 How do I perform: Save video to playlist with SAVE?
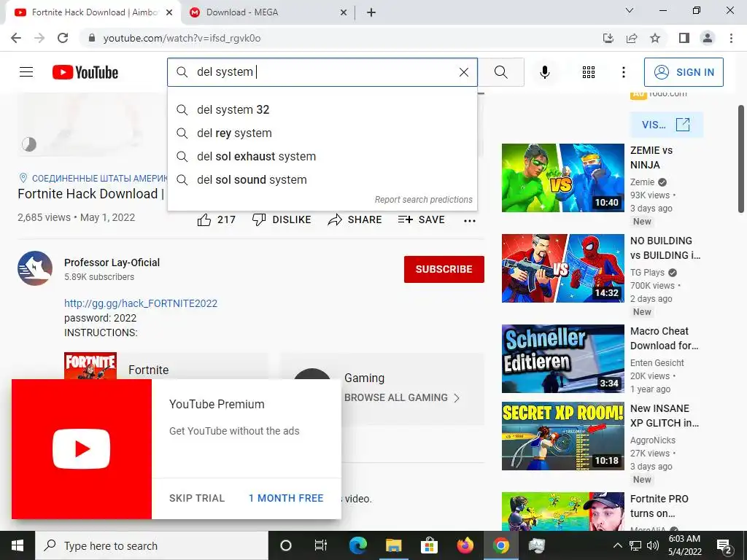[422, 219]
